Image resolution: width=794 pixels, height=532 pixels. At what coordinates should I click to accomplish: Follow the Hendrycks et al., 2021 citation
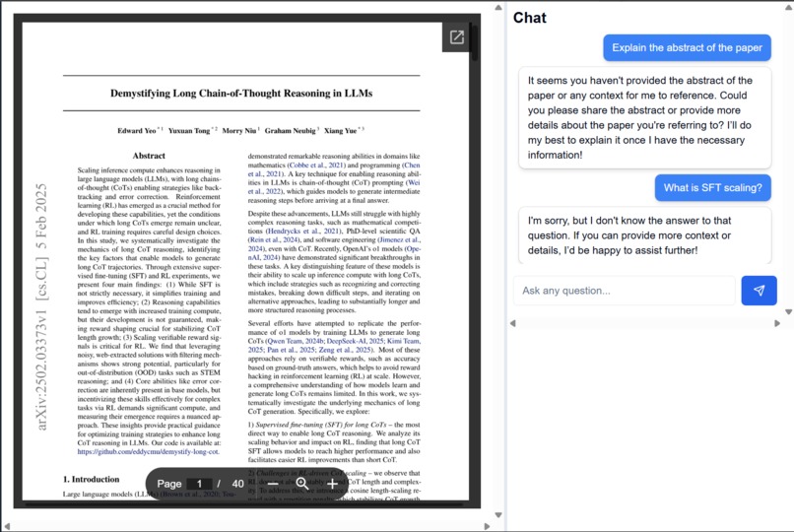(303, 231)
